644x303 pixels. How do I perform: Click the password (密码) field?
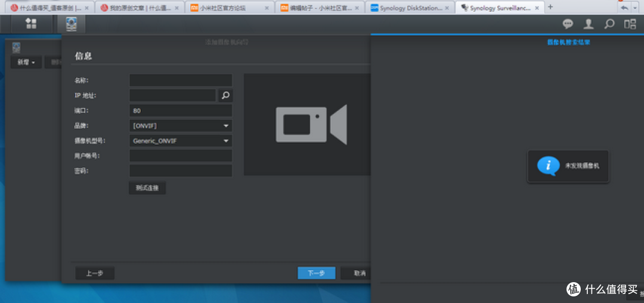tap(181, 171)
